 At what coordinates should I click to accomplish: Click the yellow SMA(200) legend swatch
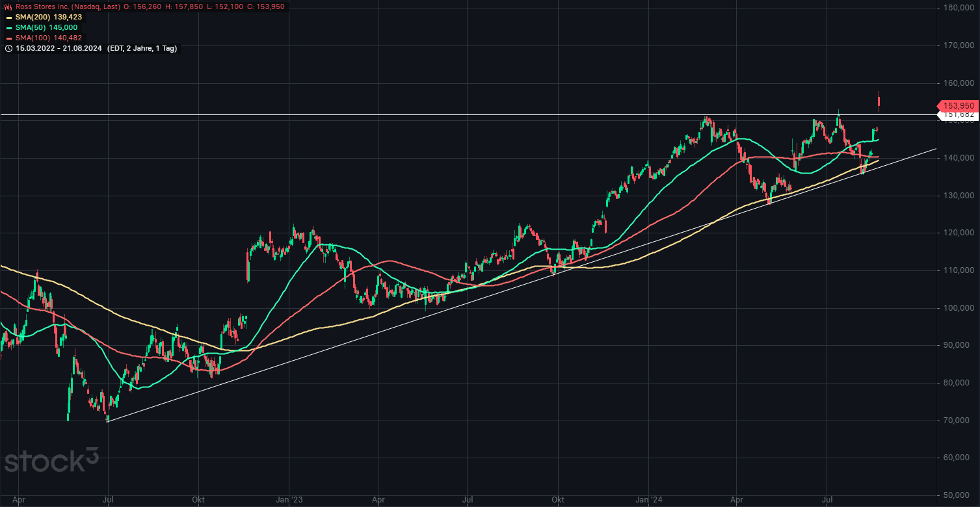pos(9,17)
